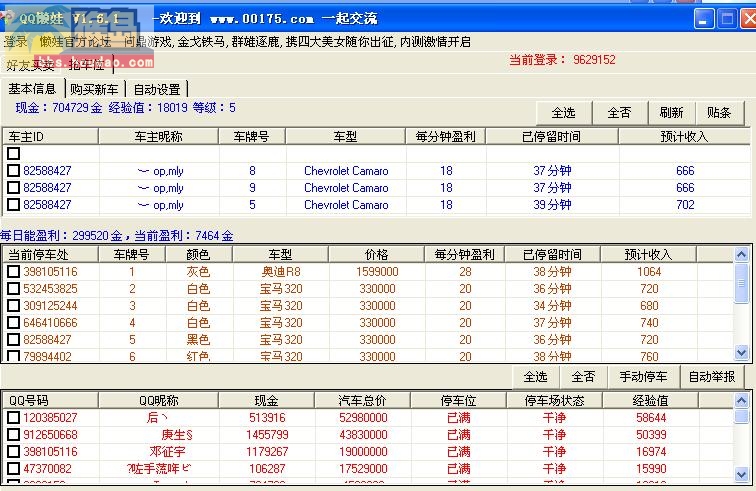Screen dimensions: 756x491
Task: Click scrollbar thumb of QQ friends table
Action: pos(742,417)
